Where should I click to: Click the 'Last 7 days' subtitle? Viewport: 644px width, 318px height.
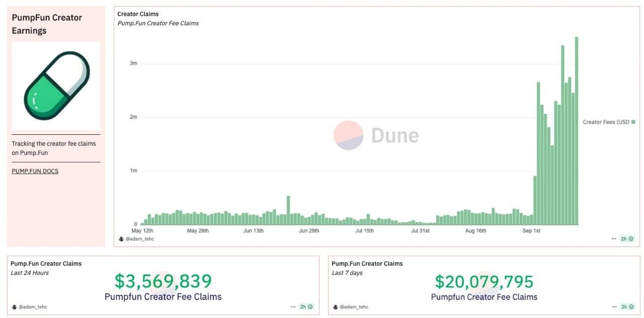pos(347,273)
